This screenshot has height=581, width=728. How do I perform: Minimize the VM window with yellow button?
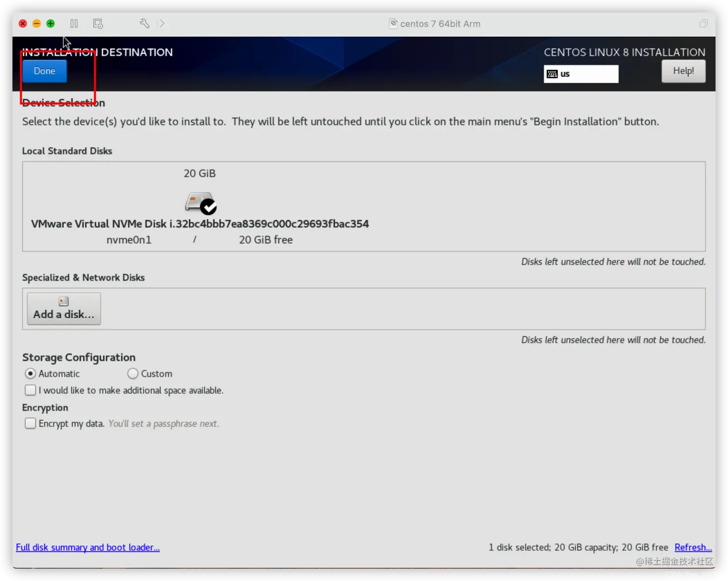point(37,24)
